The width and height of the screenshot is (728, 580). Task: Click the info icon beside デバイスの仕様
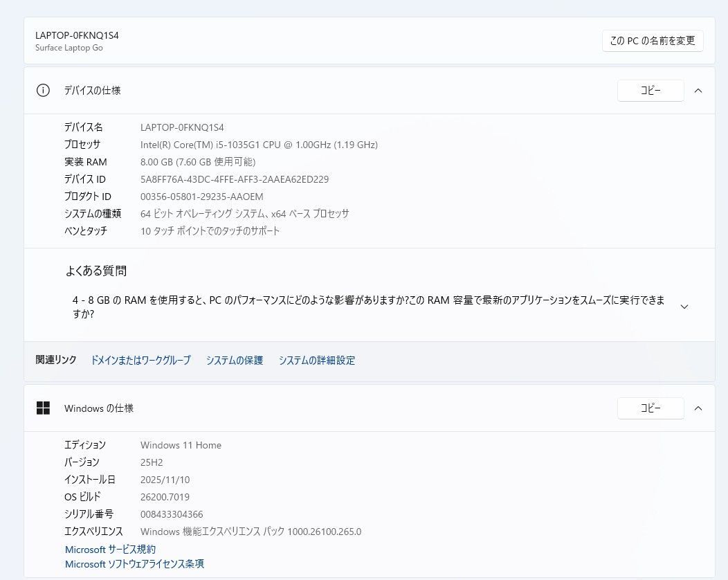pyautogui.click(x=43, y=91)
